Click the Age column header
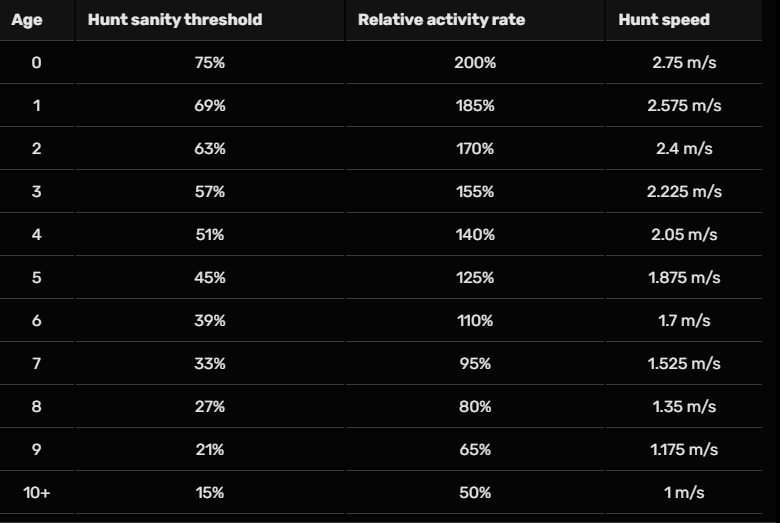This screenshot has width=780, height=523. (x=27, y=20)
